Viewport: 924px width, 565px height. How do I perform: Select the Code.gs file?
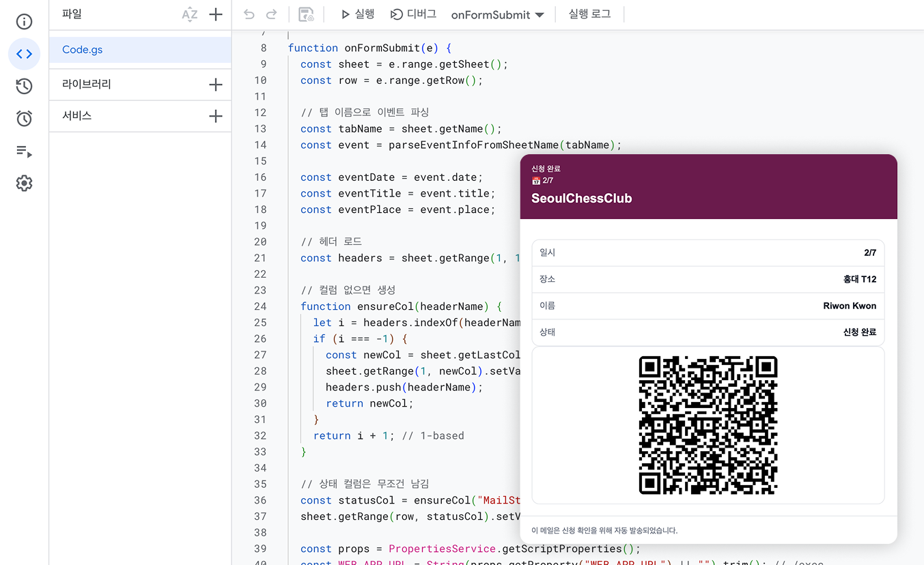(140, 50)
